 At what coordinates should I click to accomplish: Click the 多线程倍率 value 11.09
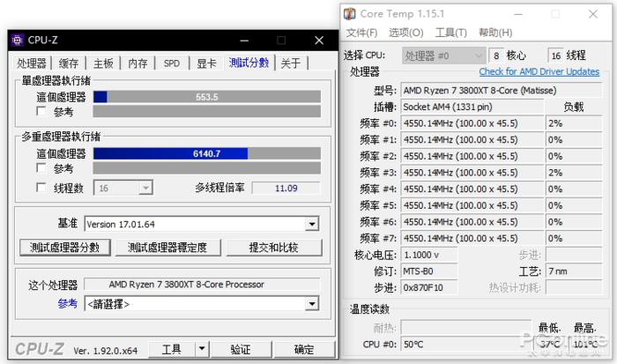286,188
